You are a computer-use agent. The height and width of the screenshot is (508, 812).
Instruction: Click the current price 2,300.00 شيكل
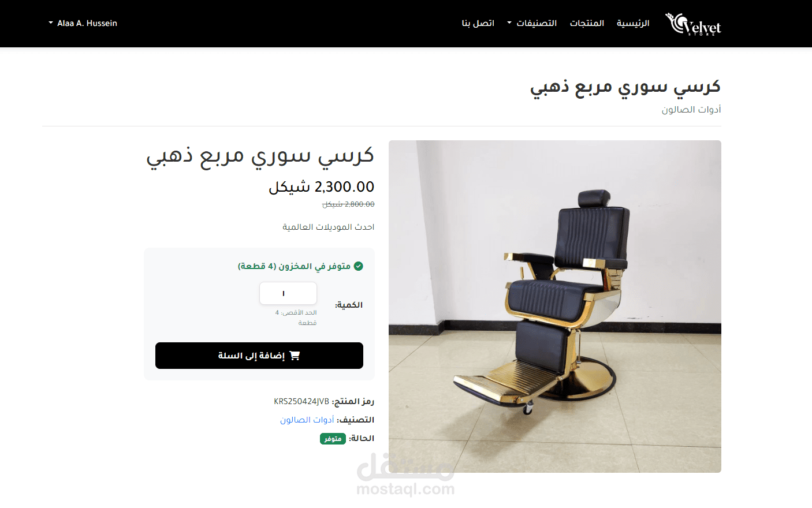(x=321, y=187)
